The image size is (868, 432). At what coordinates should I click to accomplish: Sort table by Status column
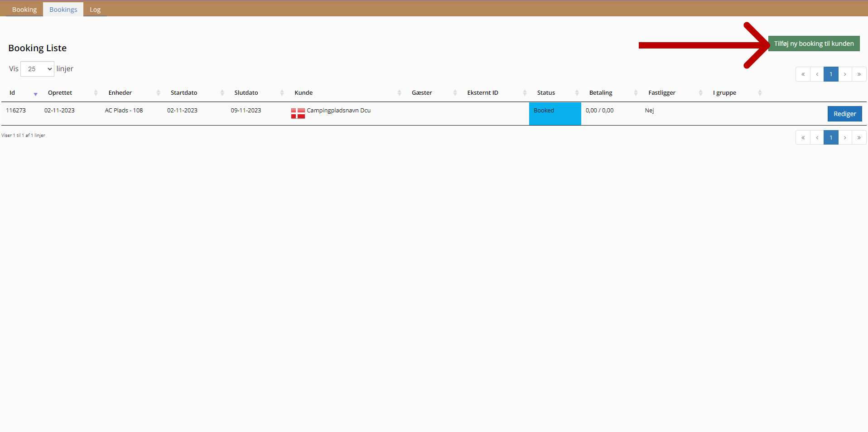[x=546, y=93]
